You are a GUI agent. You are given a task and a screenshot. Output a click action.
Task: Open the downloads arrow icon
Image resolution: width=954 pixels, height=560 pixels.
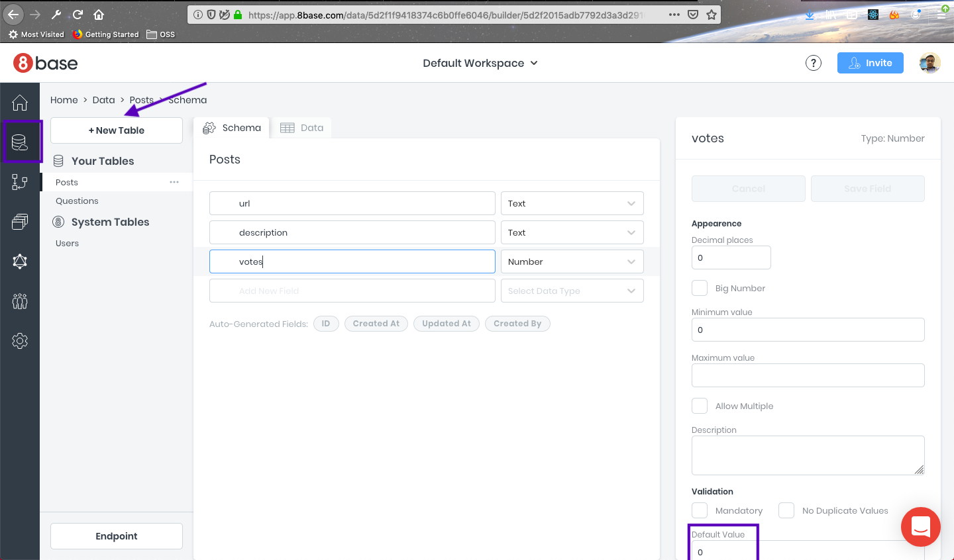click(810, 15)
